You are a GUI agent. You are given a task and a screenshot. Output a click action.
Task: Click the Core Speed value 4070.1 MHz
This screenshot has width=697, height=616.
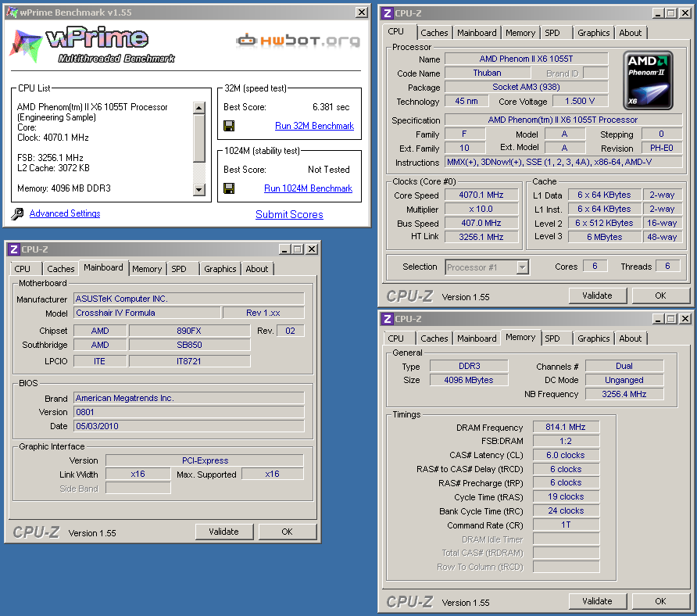(x=481, y=195)
